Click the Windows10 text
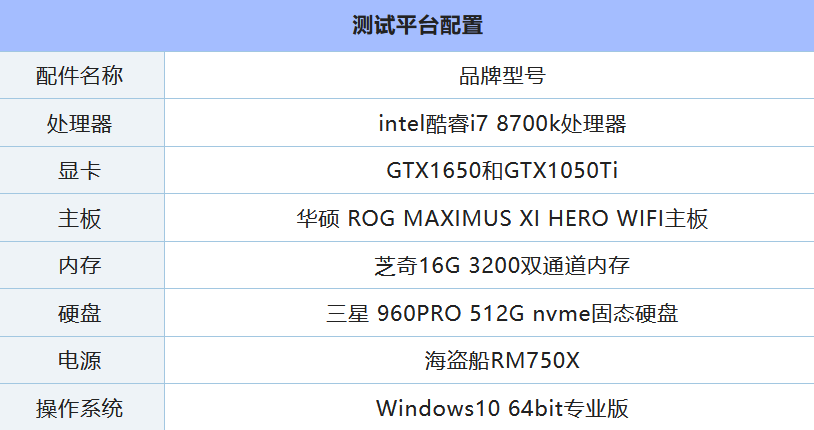814x430 pixels. point(436,408)
